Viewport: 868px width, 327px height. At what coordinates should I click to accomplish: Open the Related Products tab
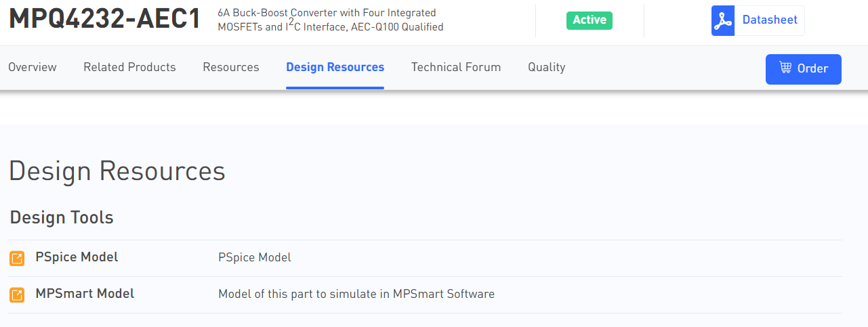(x=129, y=67)
